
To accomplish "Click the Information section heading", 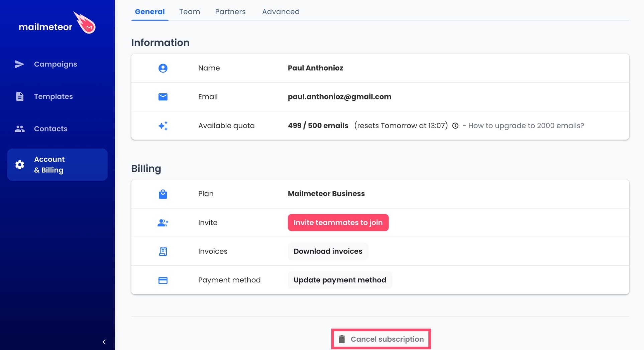I will (x=160, y=43).
